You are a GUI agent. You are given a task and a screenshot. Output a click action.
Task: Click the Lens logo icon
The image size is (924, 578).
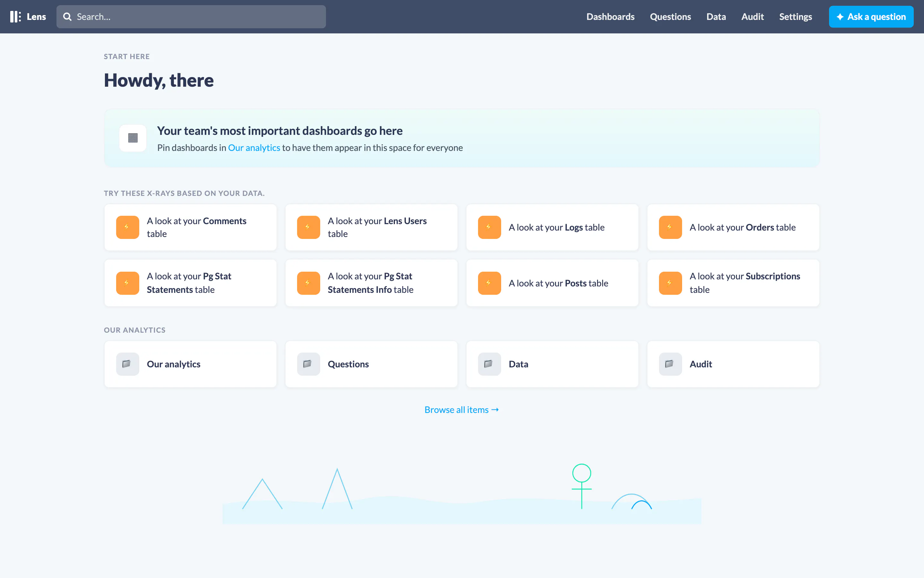(15, 16)
